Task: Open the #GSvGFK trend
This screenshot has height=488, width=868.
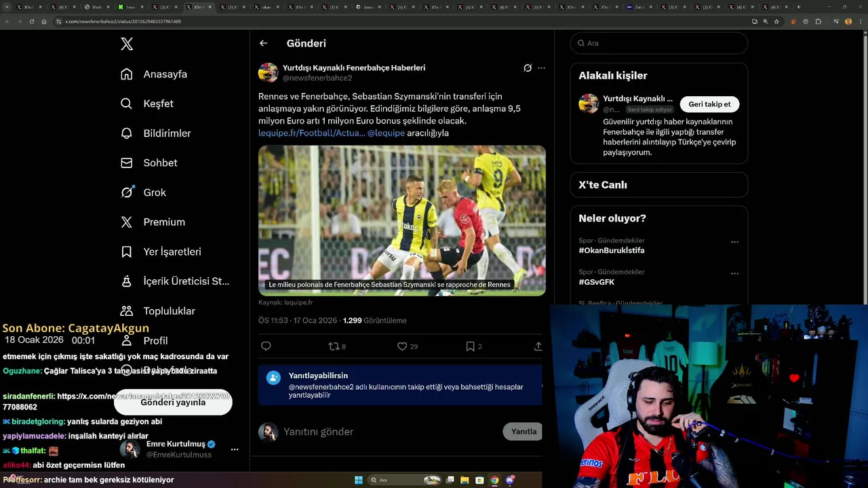Action: pos(597,282)
